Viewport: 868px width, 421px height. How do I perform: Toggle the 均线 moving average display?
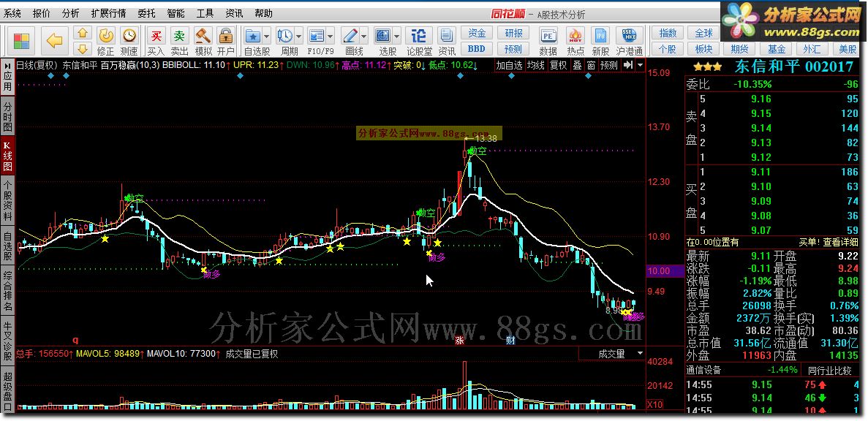pos(535,65)
